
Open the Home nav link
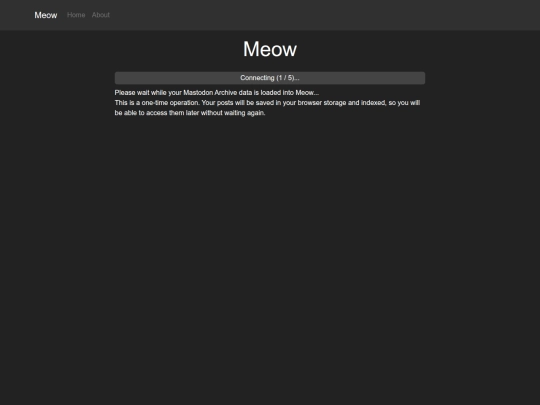pos(76,15)
